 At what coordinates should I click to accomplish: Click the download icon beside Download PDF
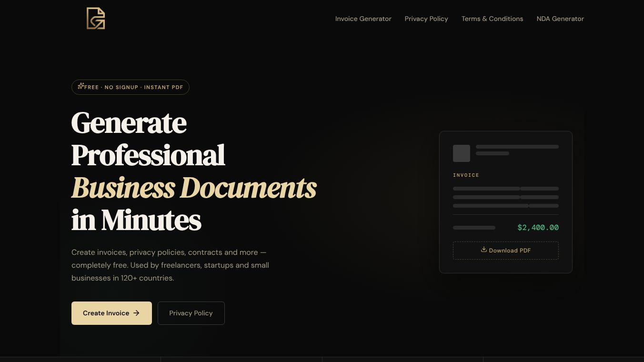[x=483, y=250]
